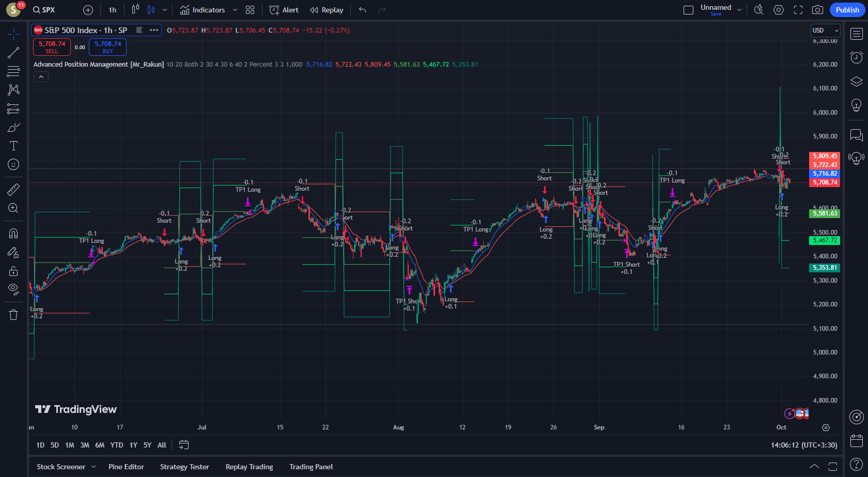868x477 pixels.
Task: Open the Strategy Tester tab
Action: [x=184, y=467]
